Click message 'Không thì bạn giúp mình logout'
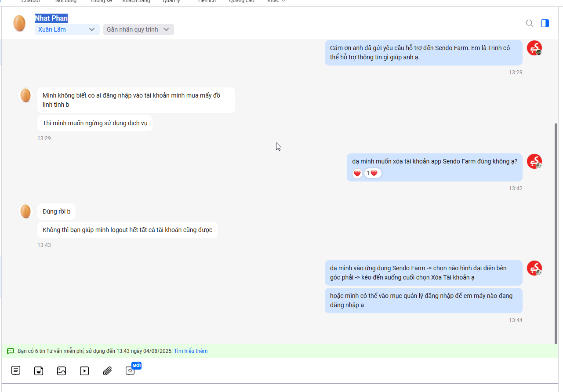Viewport: 563px width, 392px height. pyautogui.click(x=127, y=230)
